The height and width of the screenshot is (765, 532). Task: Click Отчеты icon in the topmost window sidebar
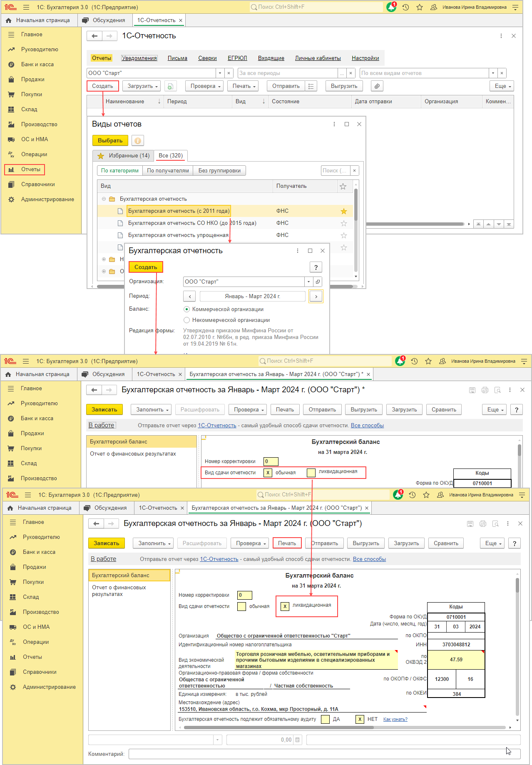coord(12,169)
